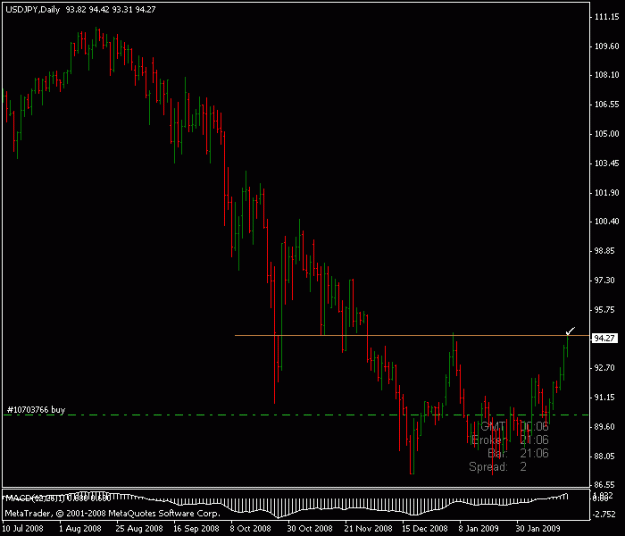Screen dimensions: 625x536
Task: Click the 25 Aug 2008 date label
Action: (139, 528)
